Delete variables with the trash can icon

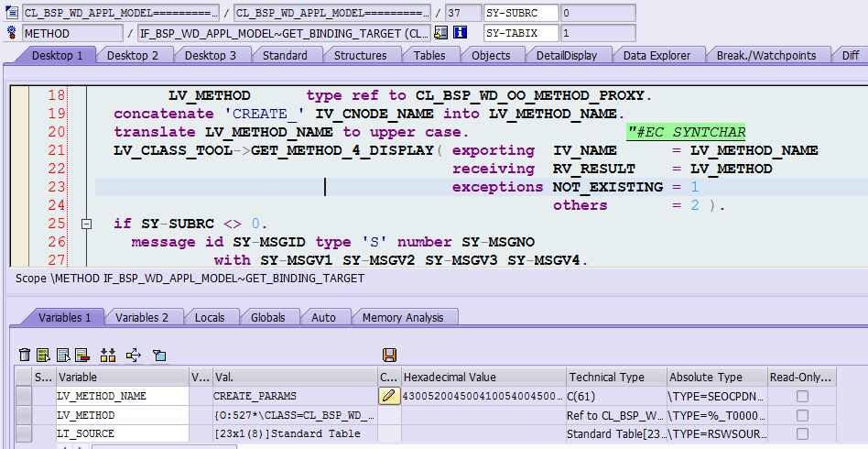(25, 355)
